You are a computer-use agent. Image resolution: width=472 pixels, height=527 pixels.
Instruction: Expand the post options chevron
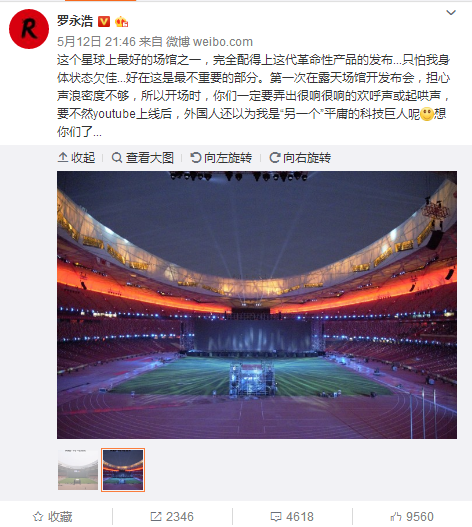(450, 13)
